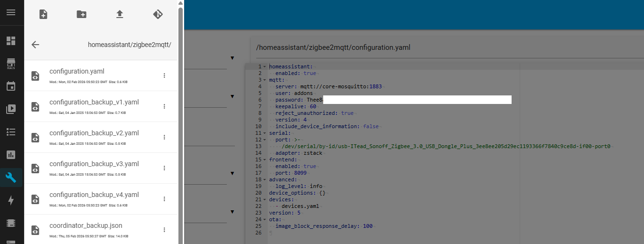Viewport: 644px width, 244px height.
Task: Collapse the homeassistant section at line 1
Action: pos(265,67)
